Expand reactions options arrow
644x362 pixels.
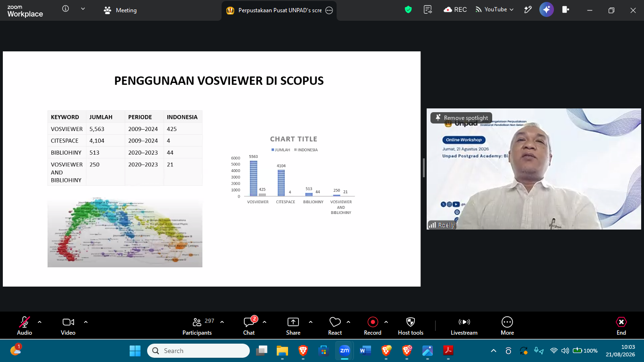348,322
